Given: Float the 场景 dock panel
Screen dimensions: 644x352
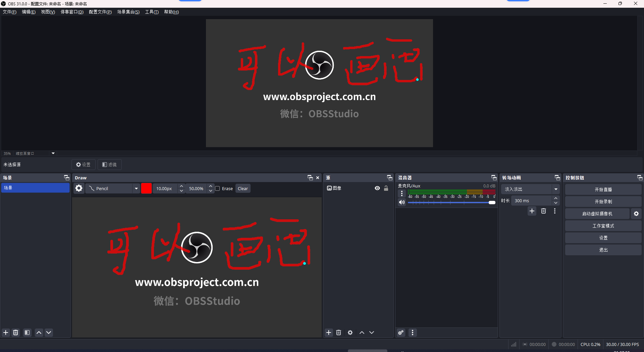Looking at the screenshot, I should (x=67, y=178).
